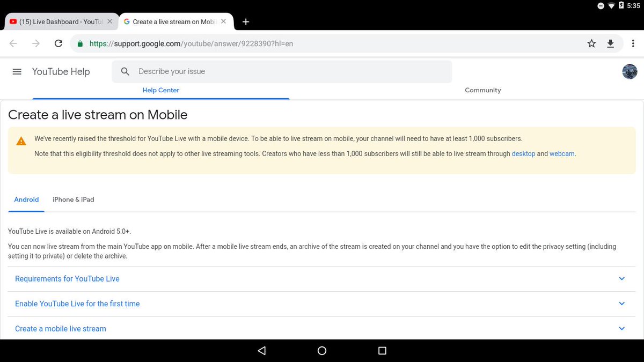The width and height of the screenshot is (644, 362).
Task: Tap the Android back navigation button
Action: tap(262, 351)
